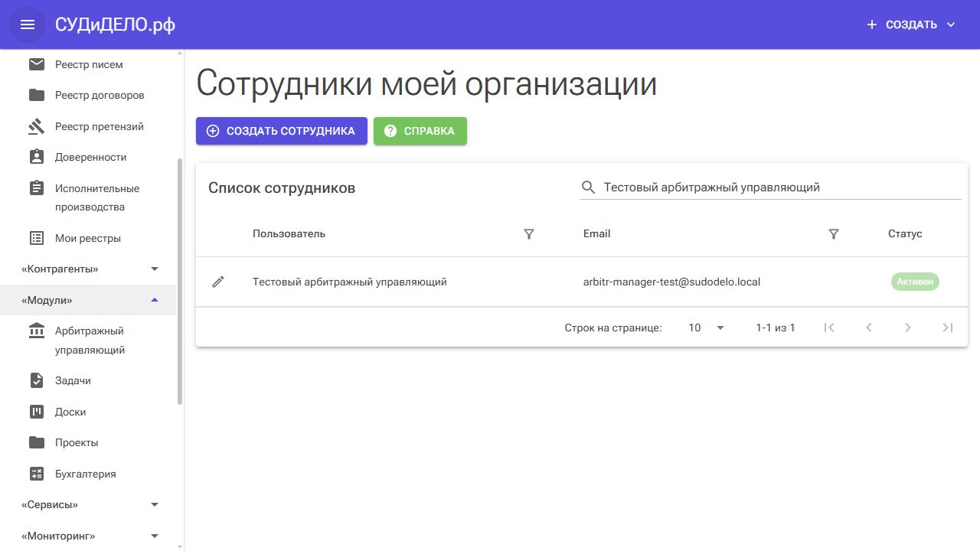The width and height of the screenshot is (980, 551).
Task: Open Бухгалтерия module
Action: (88, 474)
